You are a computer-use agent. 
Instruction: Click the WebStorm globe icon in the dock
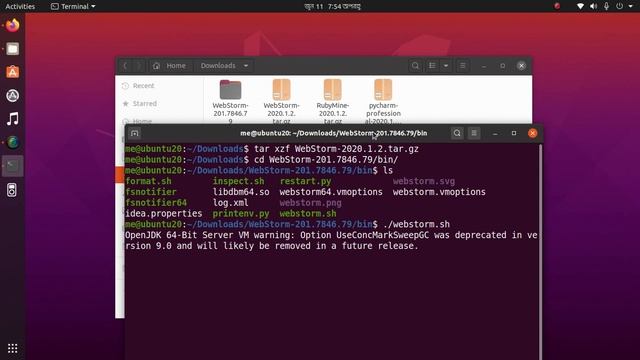[13, 142]
